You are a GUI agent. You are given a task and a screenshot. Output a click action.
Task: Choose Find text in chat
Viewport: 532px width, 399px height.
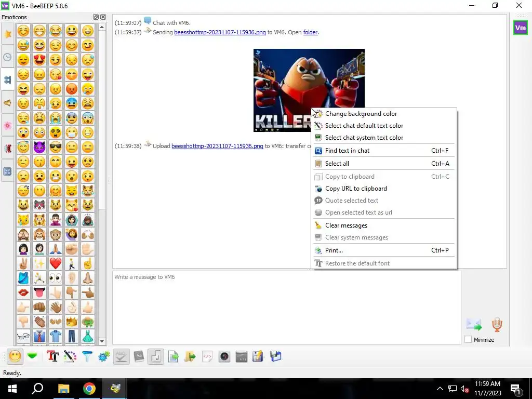pos(384,150)
